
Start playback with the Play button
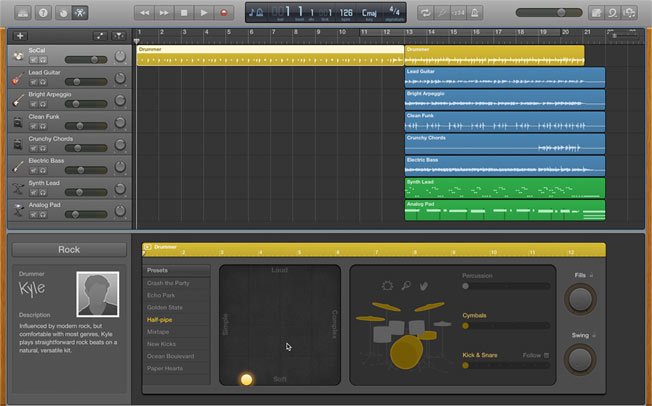(x=204, y=13)
